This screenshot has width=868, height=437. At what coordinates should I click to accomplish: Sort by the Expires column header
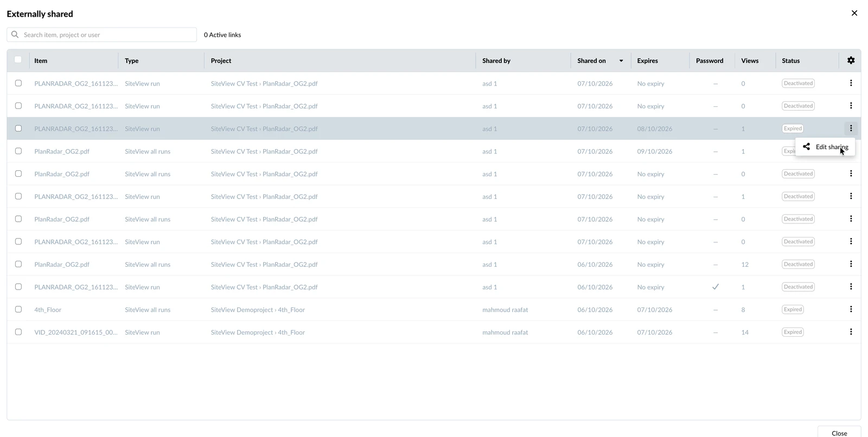pos(647,61)
